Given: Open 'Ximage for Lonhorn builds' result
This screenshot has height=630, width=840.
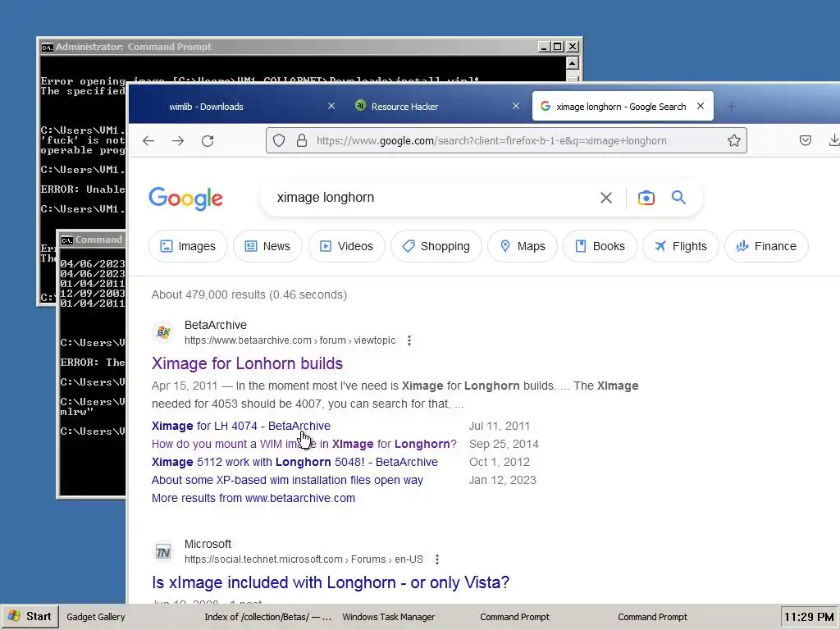Looking at the screenshot, I should click(x=247, y=363).
